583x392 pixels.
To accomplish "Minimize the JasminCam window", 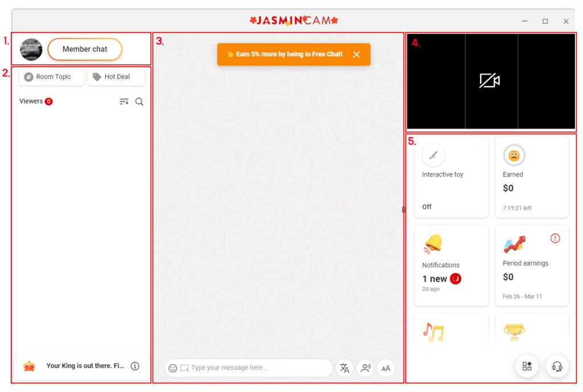I will pyautogui.click(x=524, y=21).
